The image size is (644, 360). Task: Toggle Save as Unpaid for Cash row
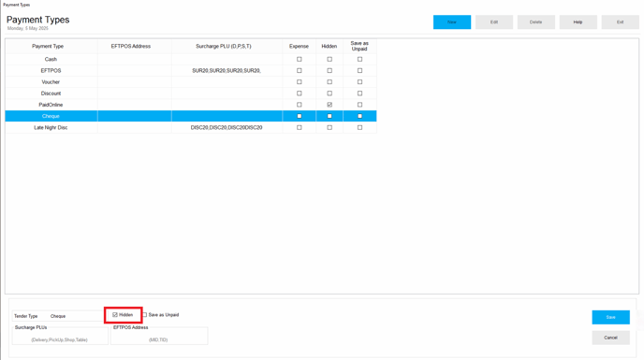(359, 59)
